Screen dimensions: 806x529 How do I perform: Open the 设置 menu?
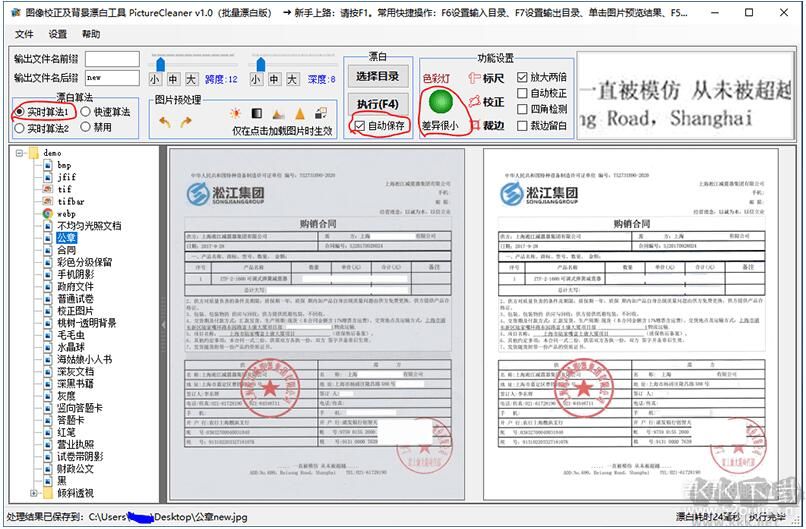(x=58, y=34)
